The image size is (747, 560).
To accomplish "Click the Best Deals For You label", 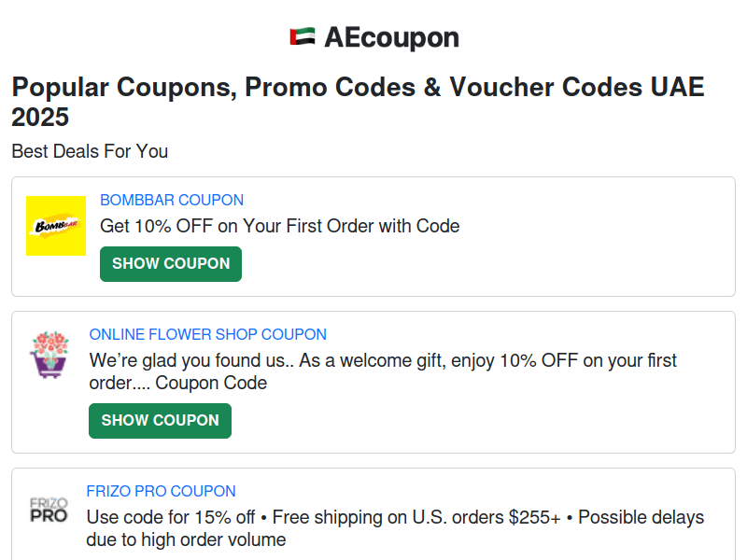I will tap(89, 151).
